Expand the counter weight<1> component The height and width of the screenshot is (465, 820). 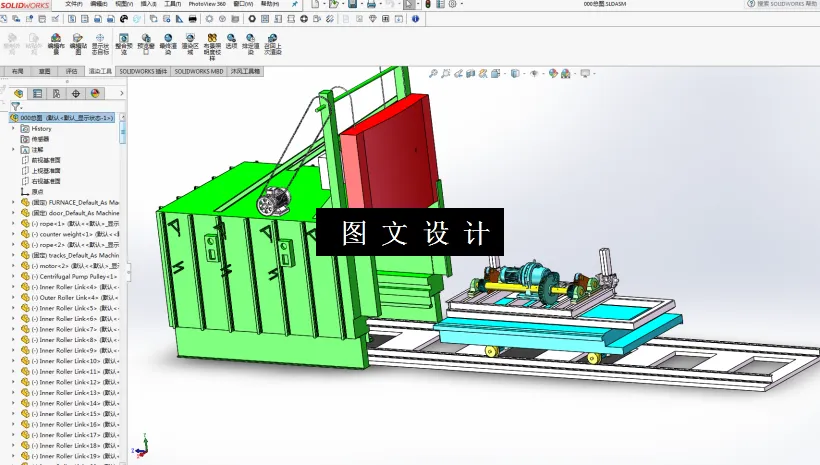[x=14, y=234]
